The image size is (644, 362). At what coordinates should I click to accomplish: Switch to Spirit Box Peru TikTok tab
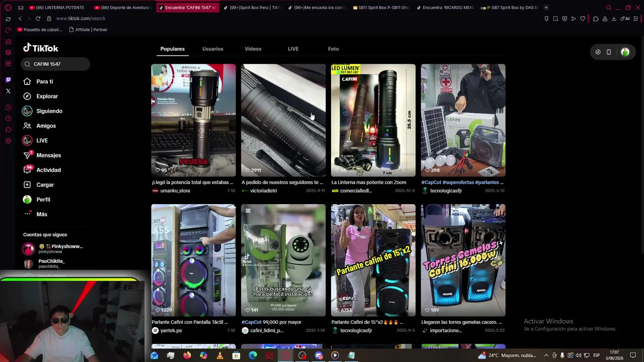pyautogui.click(x=252, y=8)
